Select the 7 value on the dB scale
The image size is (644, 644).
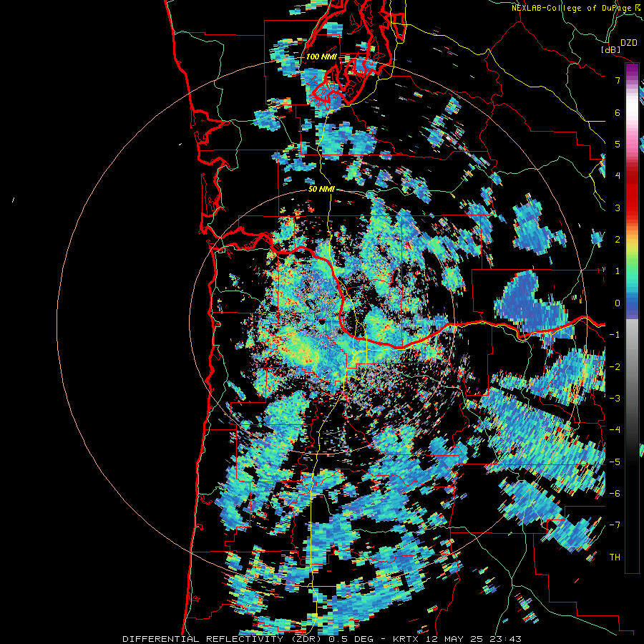coord(618,80)
